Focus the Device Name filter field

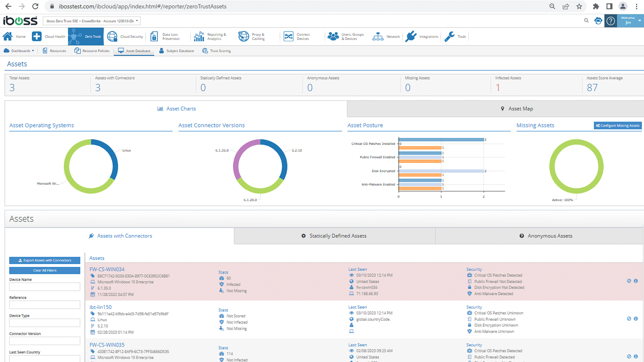click(45, 287)
